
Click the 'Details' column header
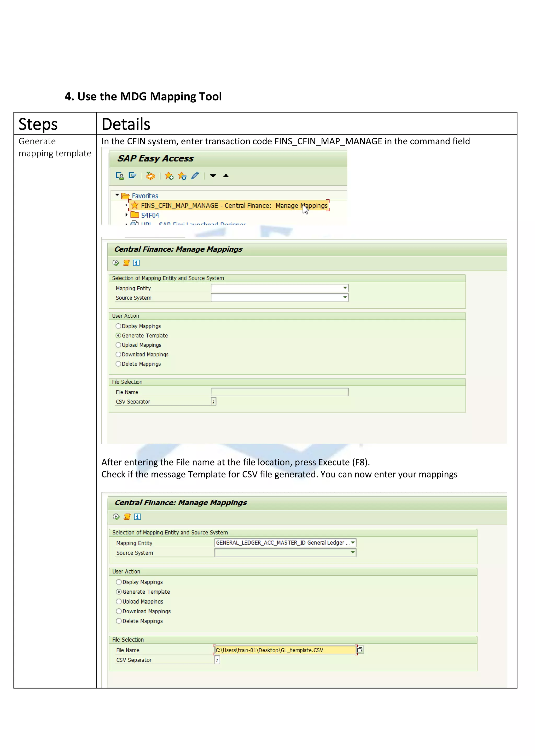pos(126,125)
